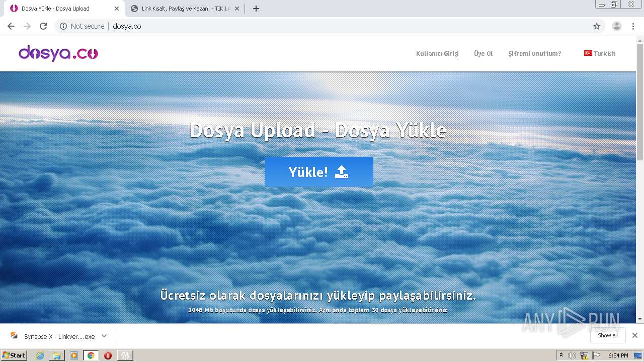Bookmark this page with the star

tap(597, 26)
